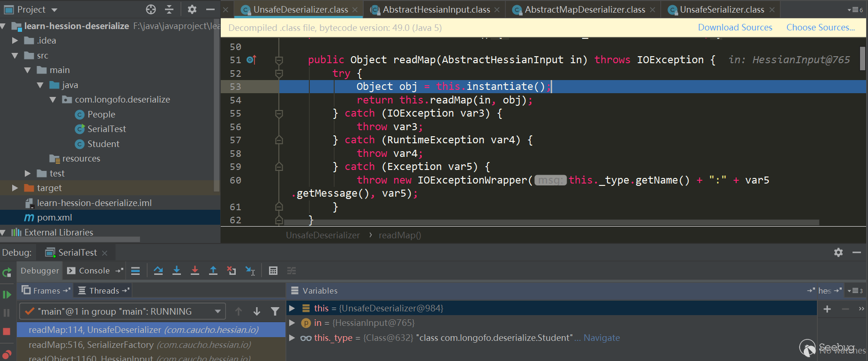This screenshot has height=361, width=868.
Task: Close the SerialTest debug tab
Action: point(105,253)
